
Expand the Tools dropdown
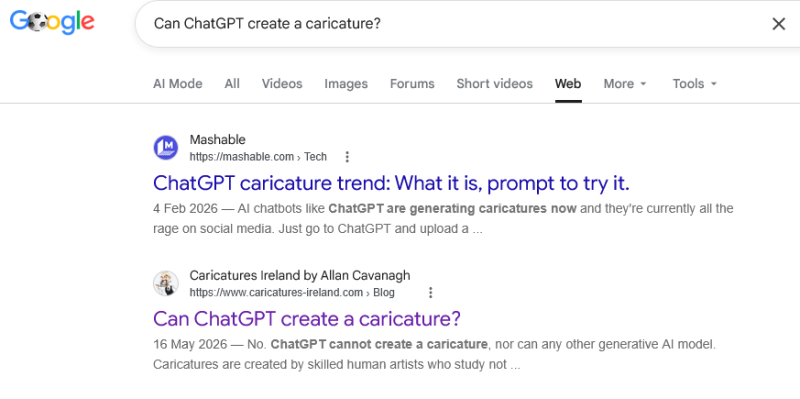694,84
